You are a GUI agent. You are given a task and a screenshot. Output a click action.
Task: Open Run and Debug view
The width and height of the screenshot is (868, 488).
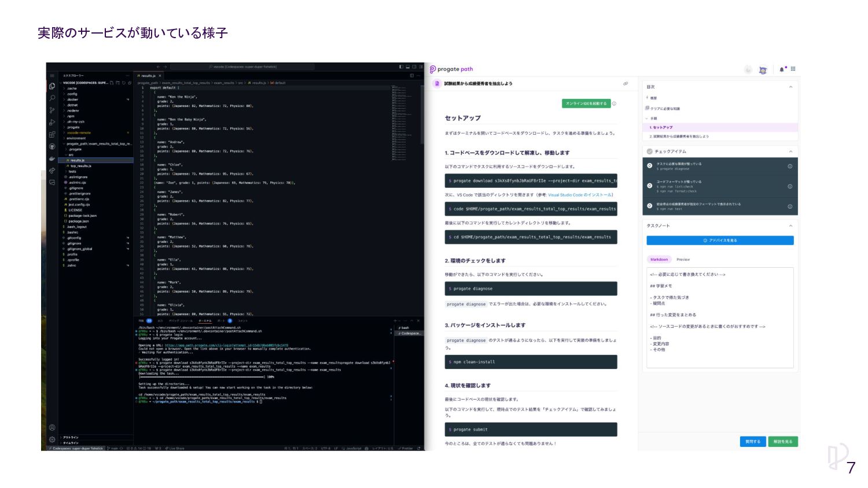pos(52,122)
